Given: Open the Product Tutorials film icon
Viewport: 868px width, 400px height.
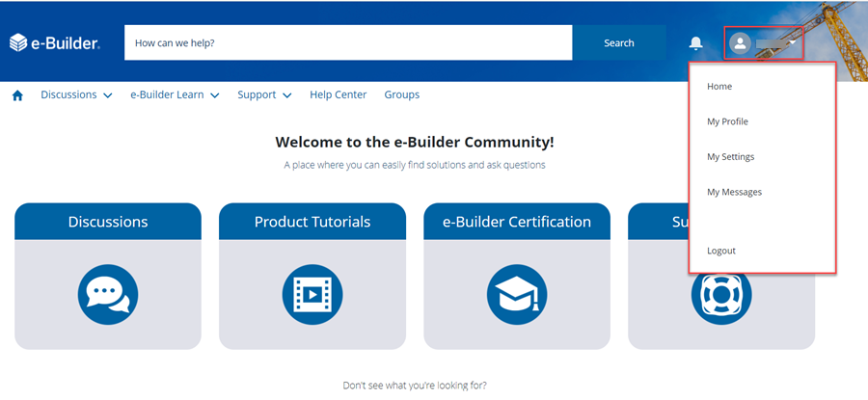Looking at the screenshot, I should pos(312,294).
